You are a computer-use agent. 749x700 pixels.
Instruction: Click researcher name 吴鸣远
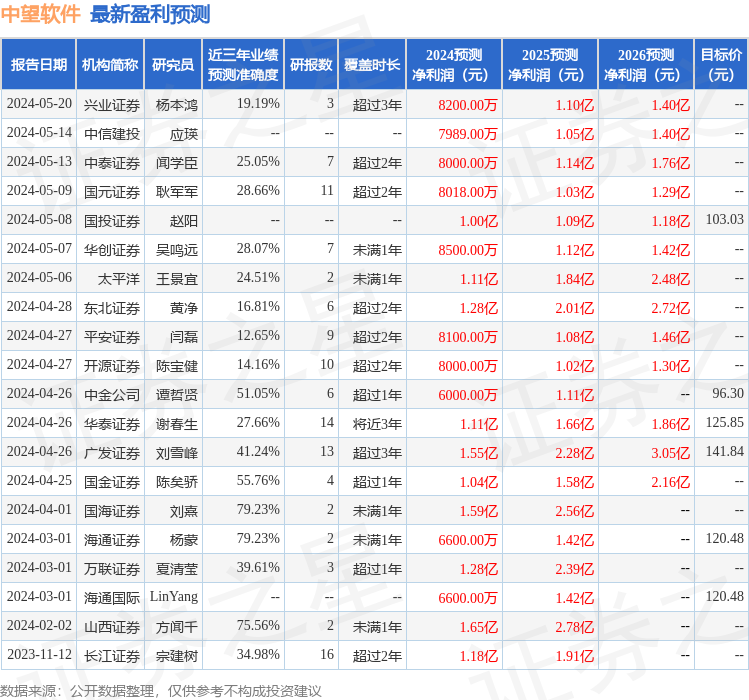tap(177, 250)
